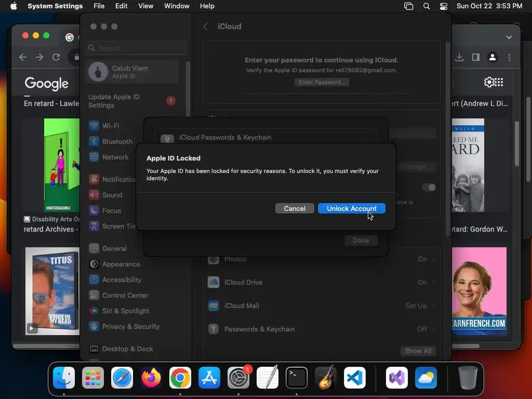Open Control Center settings in sidebar
The image size is (532, 399).
pos(125,296)
